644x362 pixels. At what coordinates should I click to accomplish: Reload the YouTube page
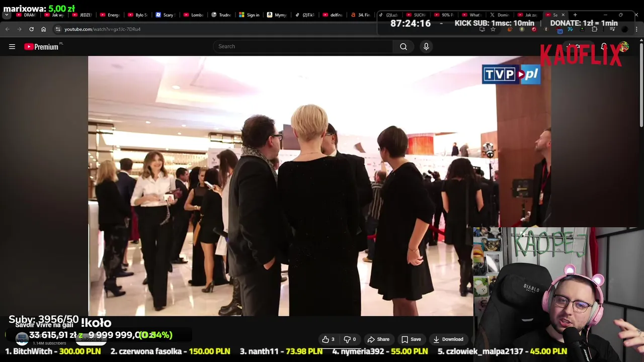31,29
